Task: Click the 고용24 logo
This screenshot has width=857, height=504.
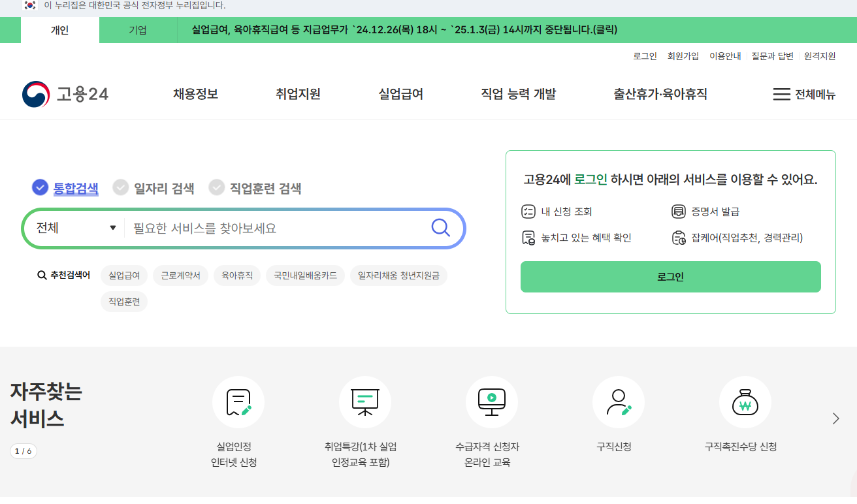Action: coord(63,93)
